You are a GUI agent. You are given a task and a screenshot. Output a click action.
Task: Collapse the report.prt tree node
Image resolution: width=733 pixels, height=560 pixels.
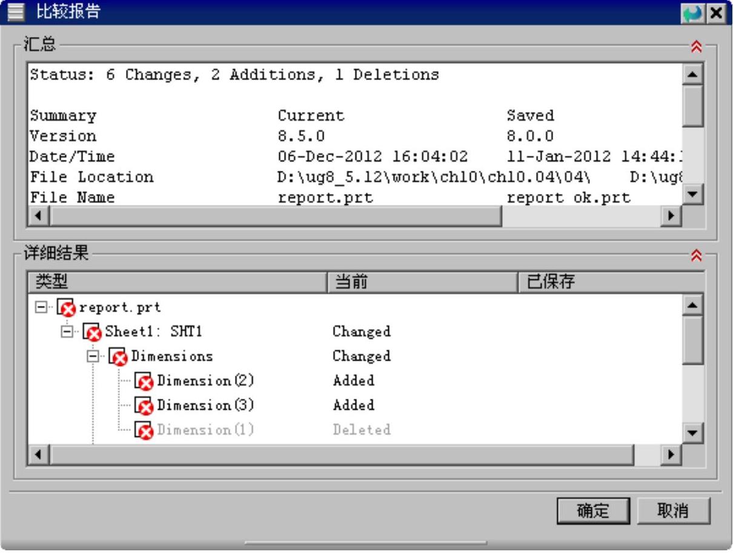[41, 307]
